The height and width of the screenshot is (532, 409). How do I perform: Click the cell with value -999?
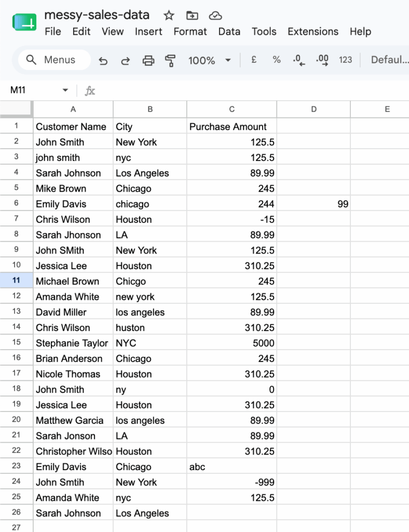coord(231,482)
